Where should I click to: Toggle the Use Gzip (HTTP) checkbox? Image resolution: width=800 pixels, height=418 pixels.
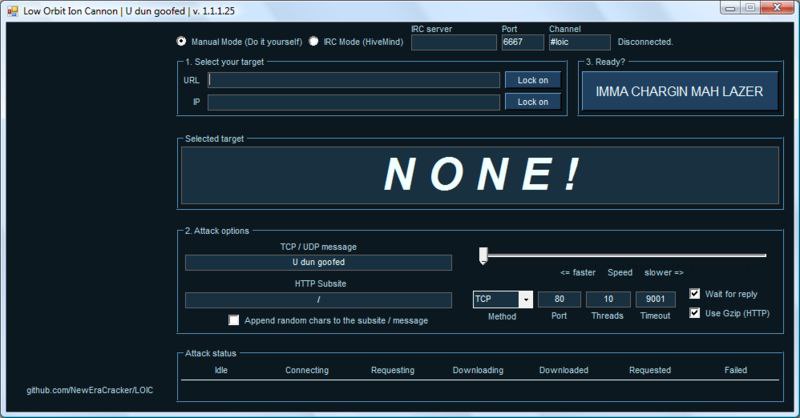695,313
